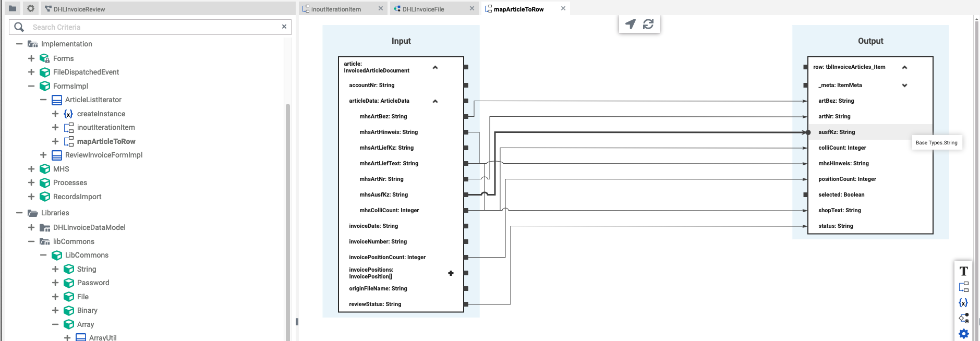This screenshot has height=341, width=980.
Task: Click the folder icon in top-left toolbar
Action: coord(13,8)
